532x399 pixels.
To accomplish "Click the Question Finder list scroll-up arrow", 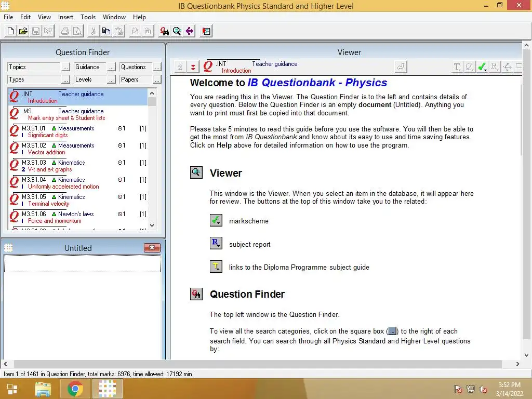I will point(152,92).
